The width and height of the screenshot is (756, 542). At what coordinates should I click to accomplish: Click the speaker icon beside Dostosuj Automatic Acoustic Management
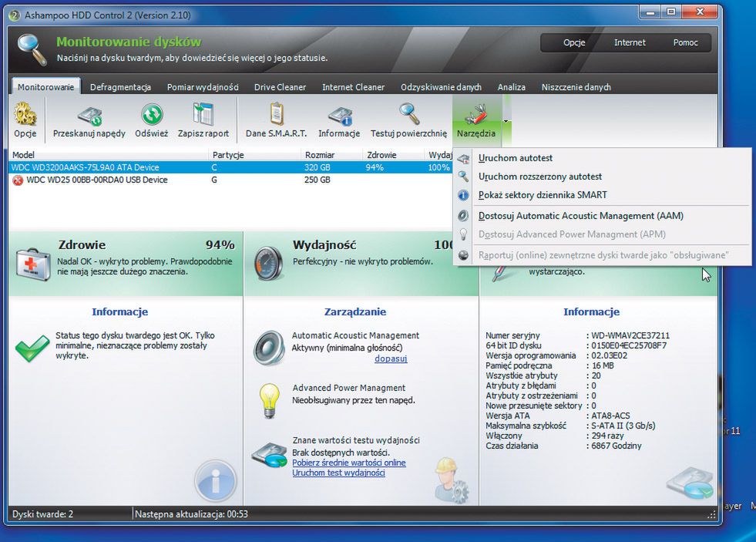coord(463,216)
